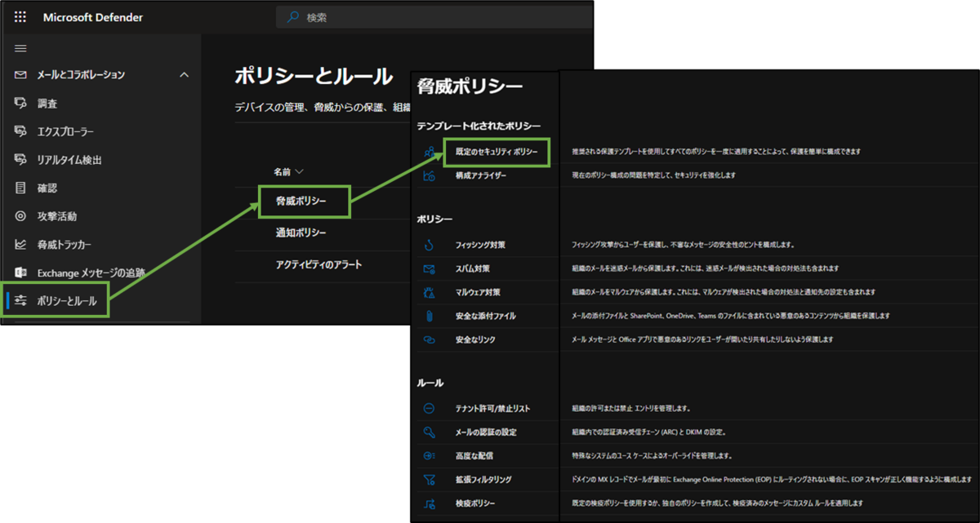
Task: Open 脅威トラッカー in the sidebar
Action: pos(65,245)
